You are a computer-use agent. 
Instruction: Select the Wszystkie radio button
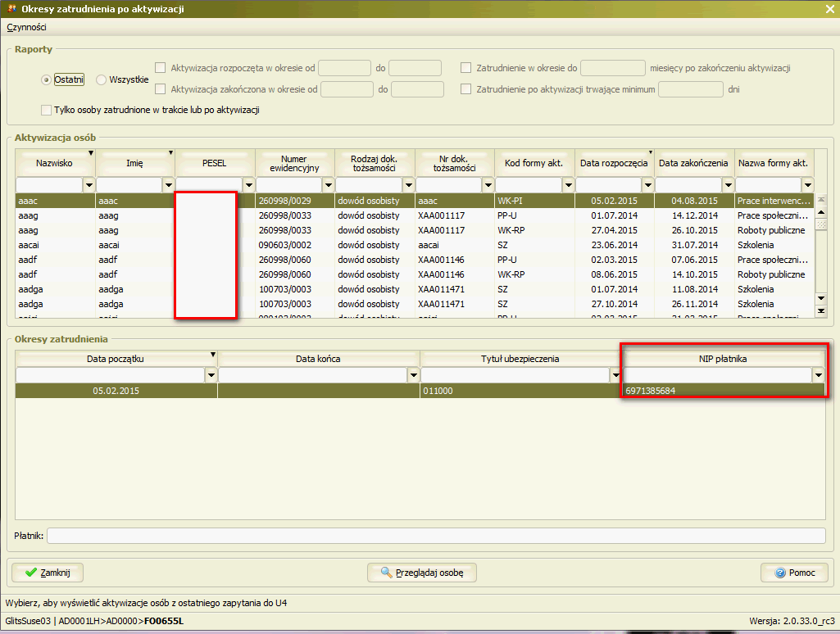pyautogui.click(x=101, y=79)
